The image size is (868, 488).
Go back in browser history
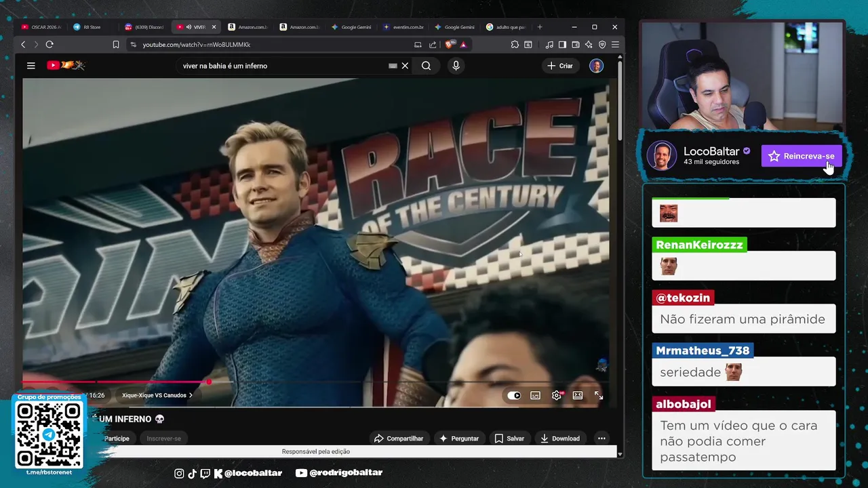23,45
